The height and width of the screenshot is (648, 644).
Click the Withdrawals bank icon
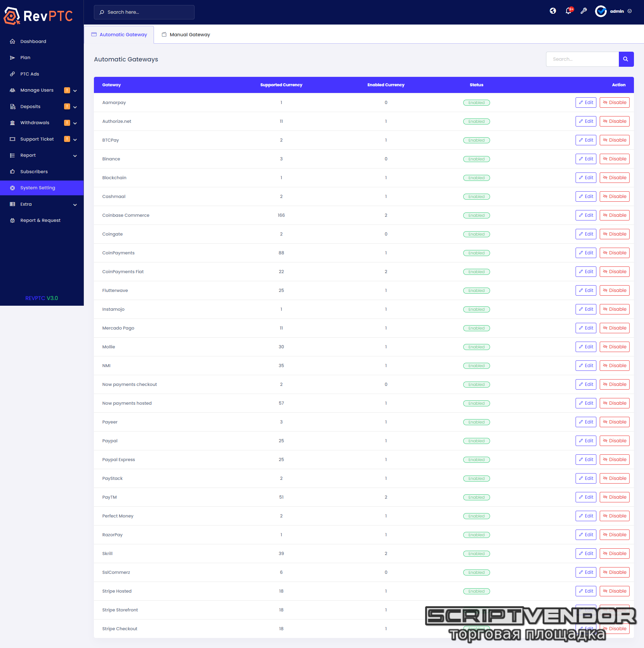pyautogui.click(x=12, y=123)
